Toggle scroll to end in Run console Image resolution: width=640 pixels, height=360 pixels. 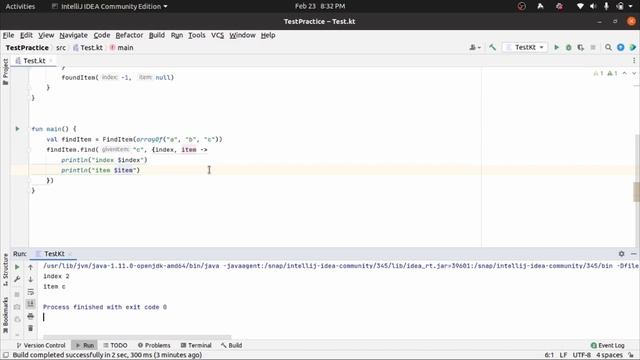(31, 304)
